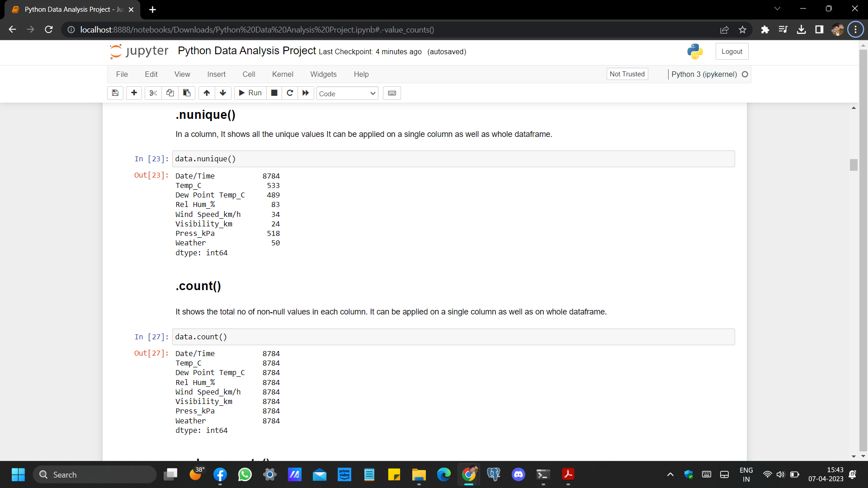
Task: Click into the data.nunique() code cell
Action: [452, 159]
